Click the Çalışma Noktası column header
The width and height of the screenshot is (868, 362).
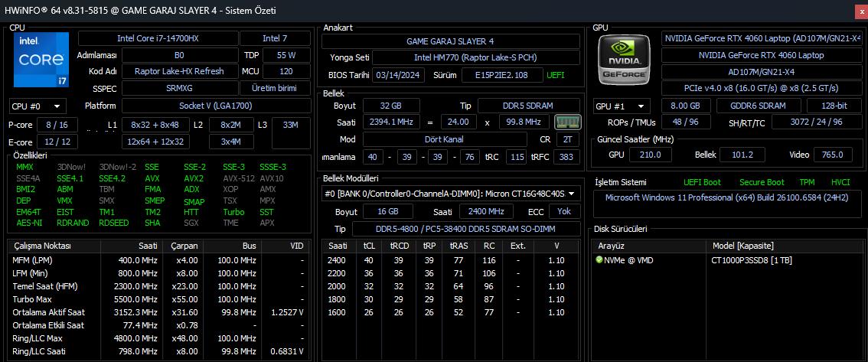(55, 246)
